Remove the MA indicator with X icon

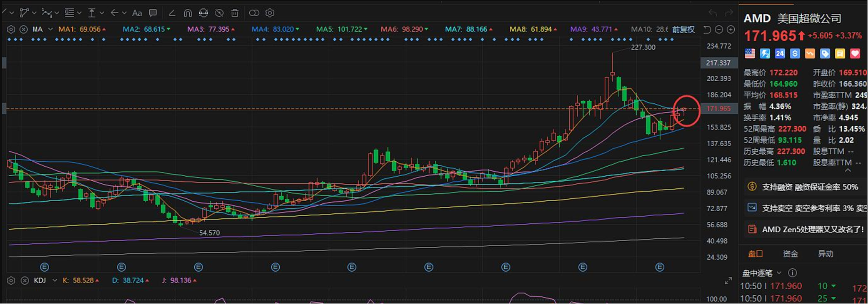coord(24,30)
